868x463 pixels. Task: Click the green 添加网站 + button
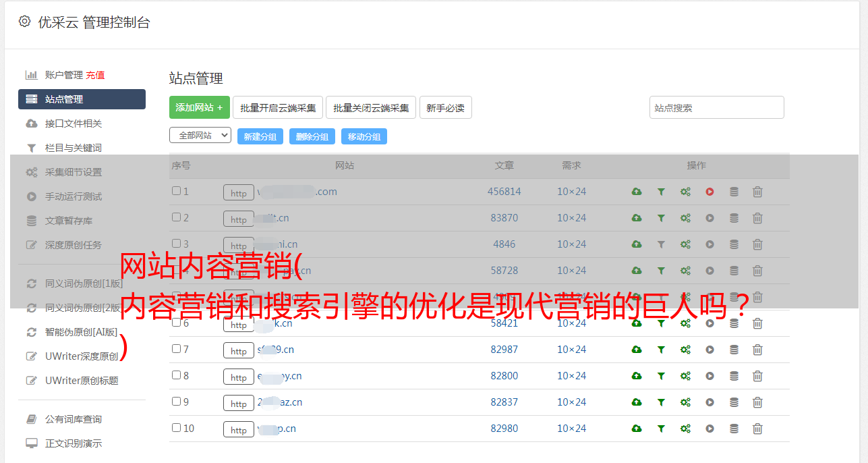200,107
